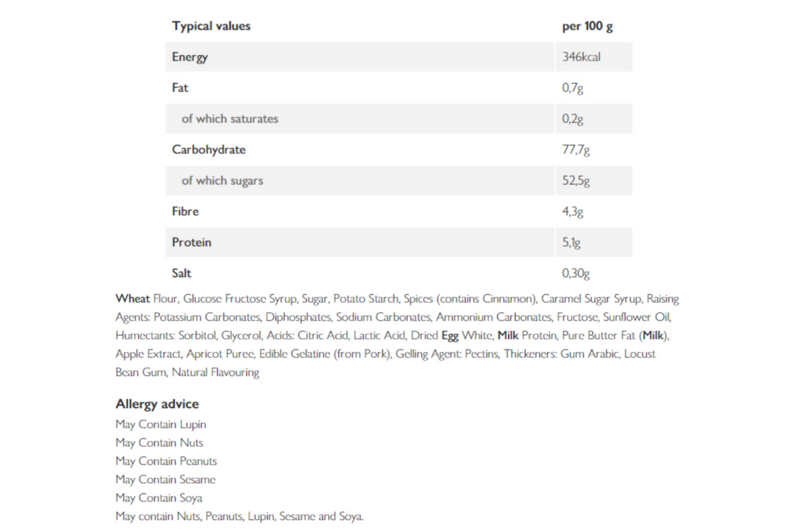Click the "Allergy advice" heading
Viewport: 799px width, 532px height.
point(157,404)
